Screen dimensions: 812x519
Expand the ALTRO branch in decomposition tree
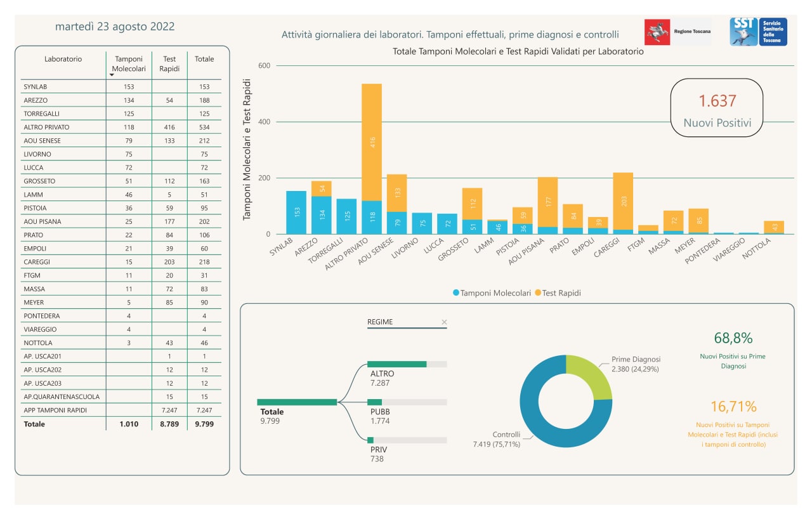point(407,364)
